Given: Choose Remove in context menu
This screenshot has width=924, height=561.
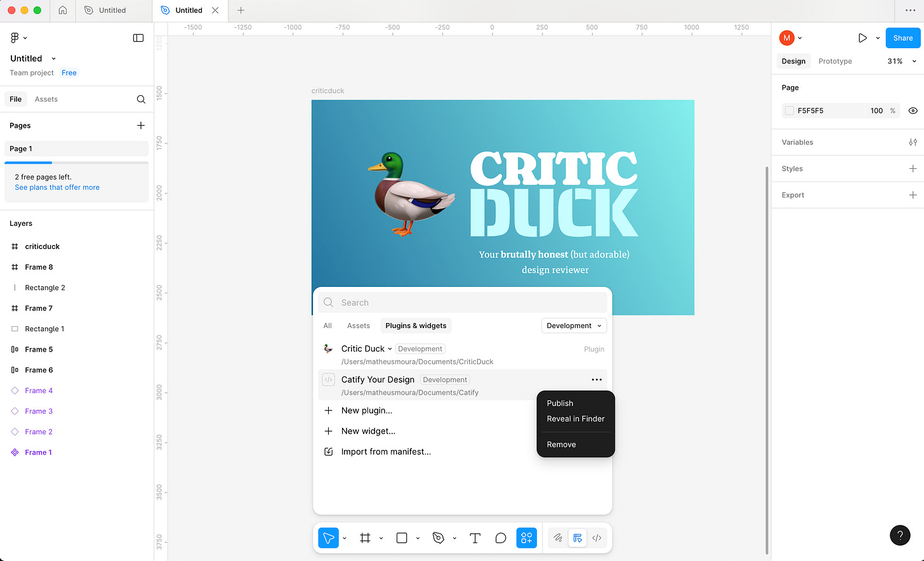Looking at the screenshot, I should pos(561,444).
